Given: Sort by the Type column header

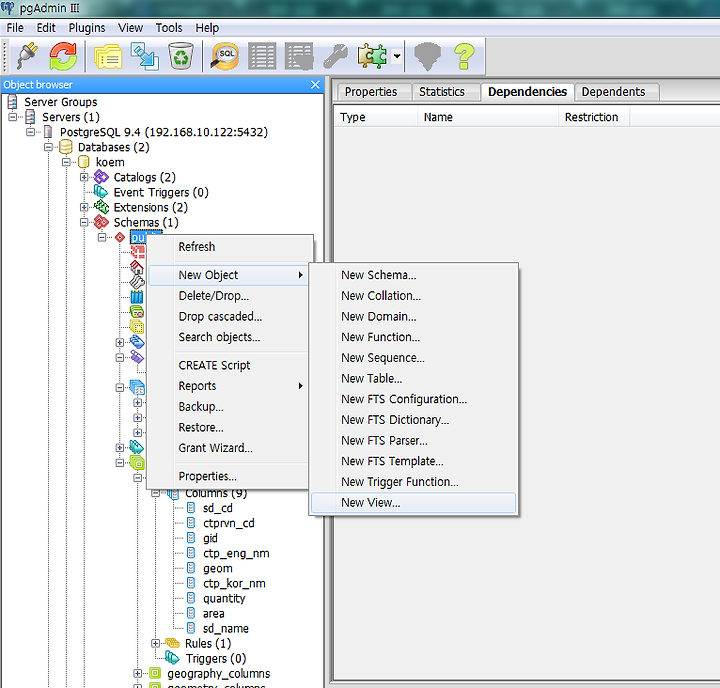Looking at the screenshot, I should [x=376, y=117].
